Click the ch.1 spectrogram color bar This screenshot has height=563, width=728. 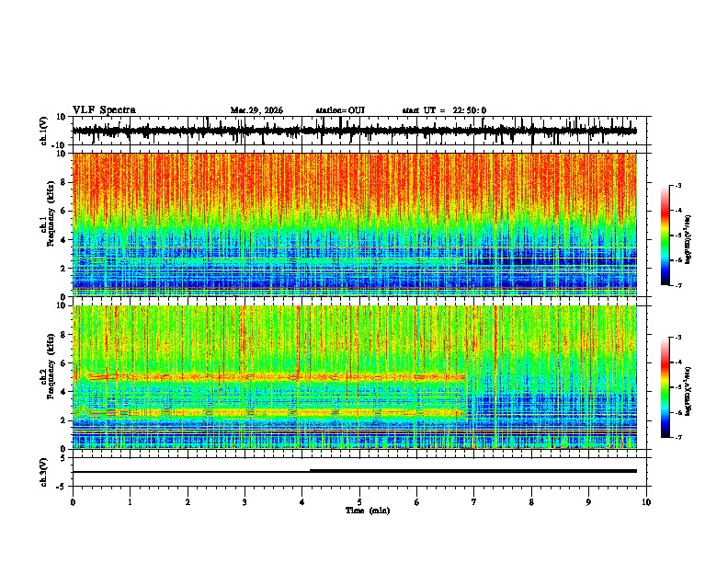[665, 236]
